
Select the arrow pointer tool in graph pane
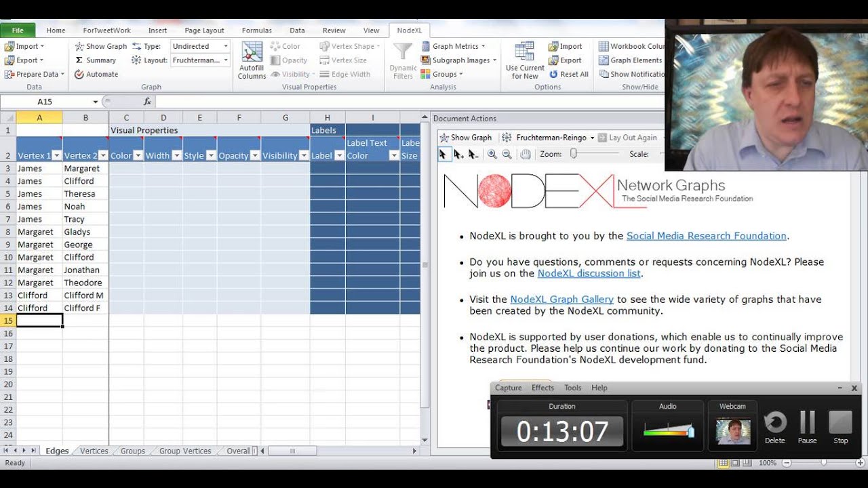(443, 155)
